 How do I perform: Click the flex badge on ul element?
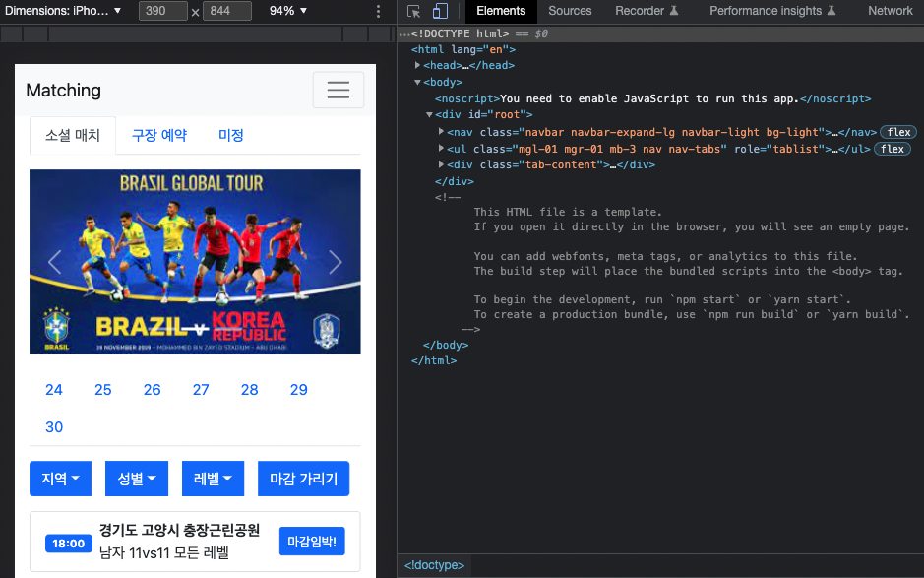(893, 149)
